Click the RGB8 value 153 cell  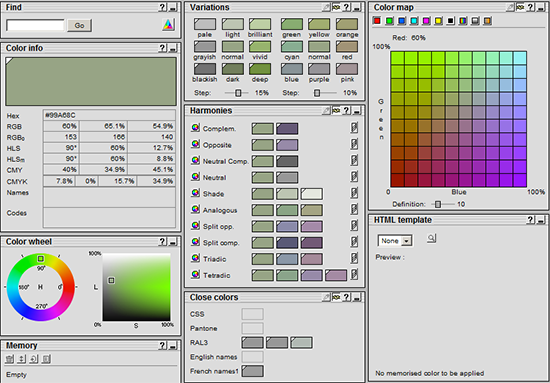point(61,137)
